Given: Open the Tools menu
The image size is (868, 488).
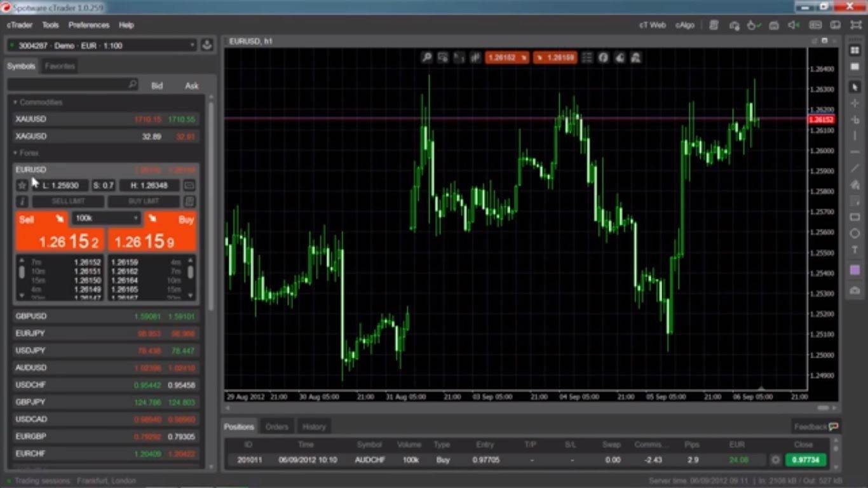Looking at the screenshot, I should [50, 25].
